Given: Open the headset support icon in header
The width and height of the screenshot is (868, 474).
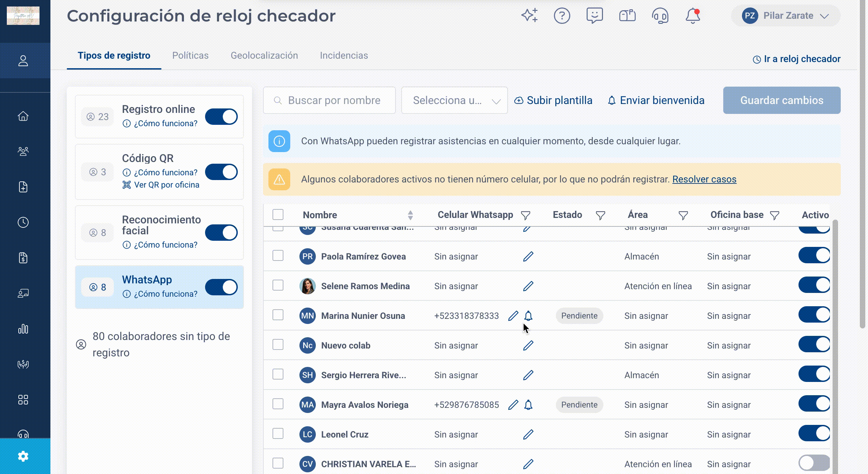Looking at the screenshot, I should (x=660, y=16).
